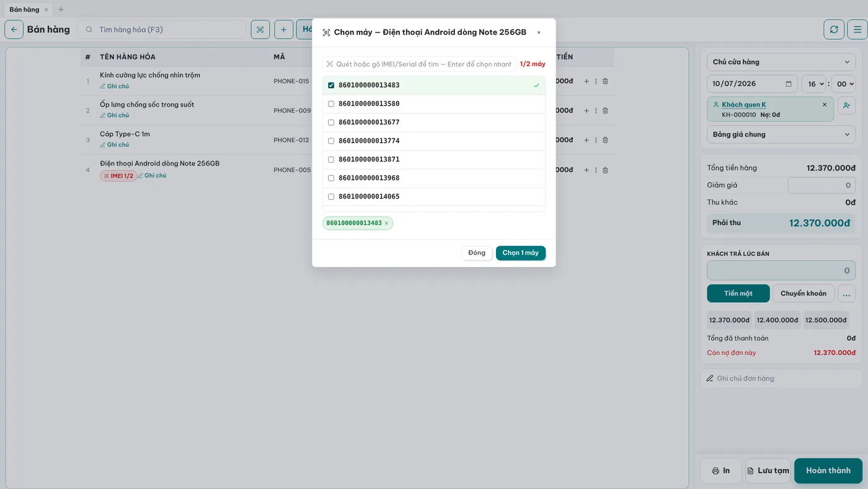Delete the Cáp Type-C 1m row
The height and width of the screenshot is (489, 868).
pos(605,140)
